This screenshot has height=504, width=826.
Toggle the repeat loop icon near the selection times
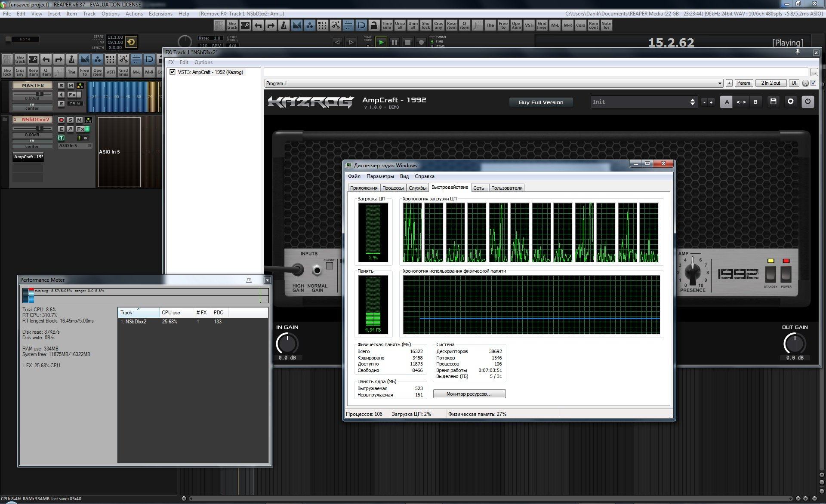(x=131, y=42)
